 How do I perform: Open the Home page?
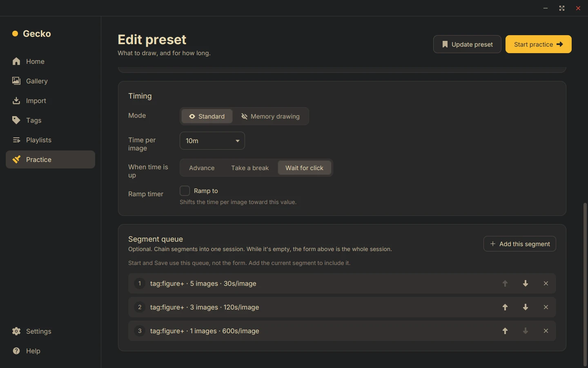(50, 61)
